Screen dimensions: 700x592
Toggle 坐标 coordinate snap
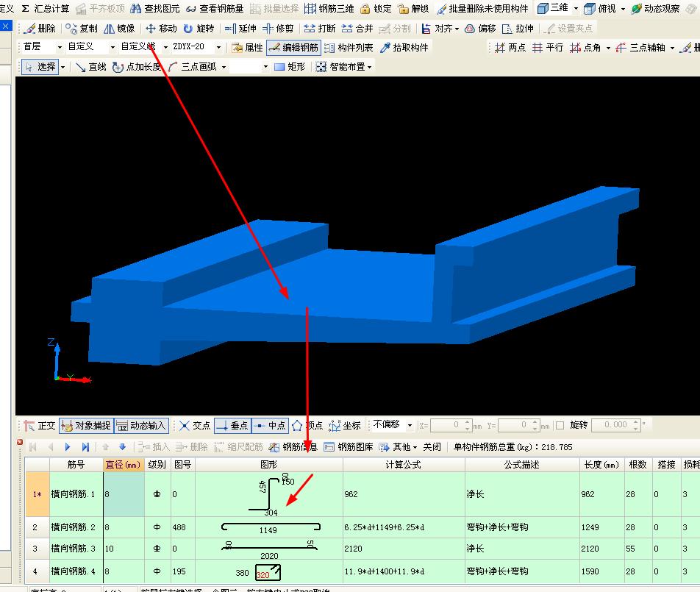click(345, 426)
